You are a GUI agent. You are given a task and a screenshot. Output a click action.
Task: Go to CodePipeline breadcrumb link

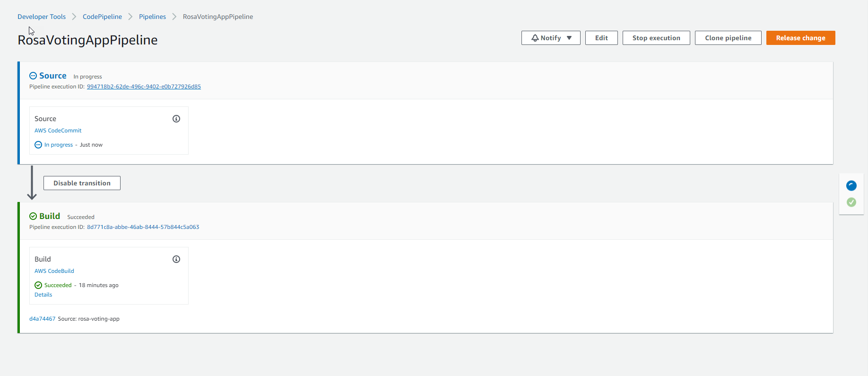pos(102,17)
